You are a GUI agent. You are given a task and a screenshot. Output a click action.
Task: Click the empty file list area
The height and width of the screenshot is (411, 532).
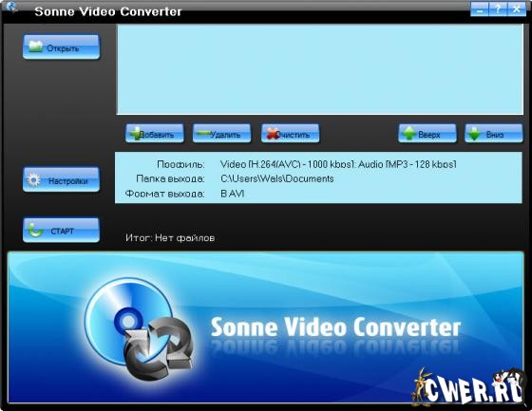(x=320, y=69)
